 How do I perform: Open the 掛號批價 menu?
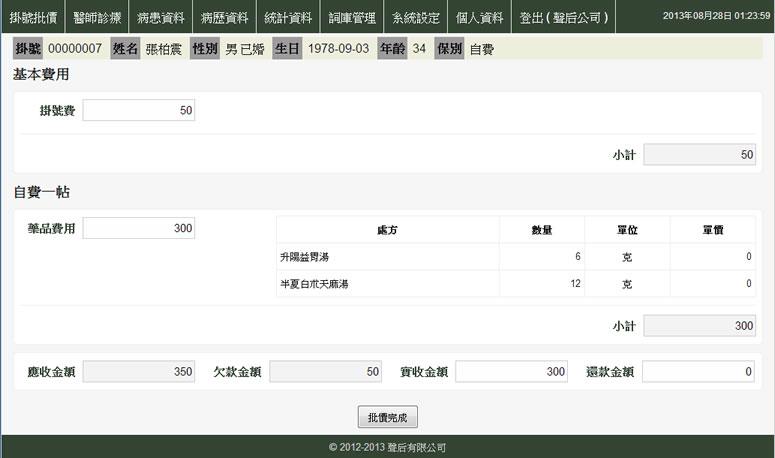tap(33, 17)
